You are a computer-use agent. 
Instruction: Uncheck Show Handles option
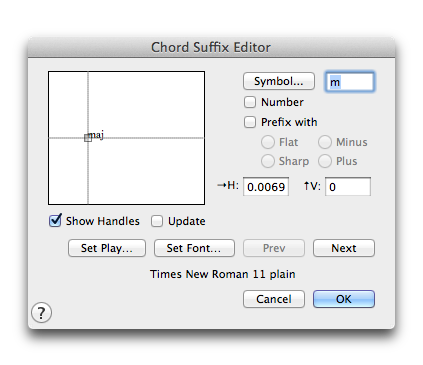[55, 221]
